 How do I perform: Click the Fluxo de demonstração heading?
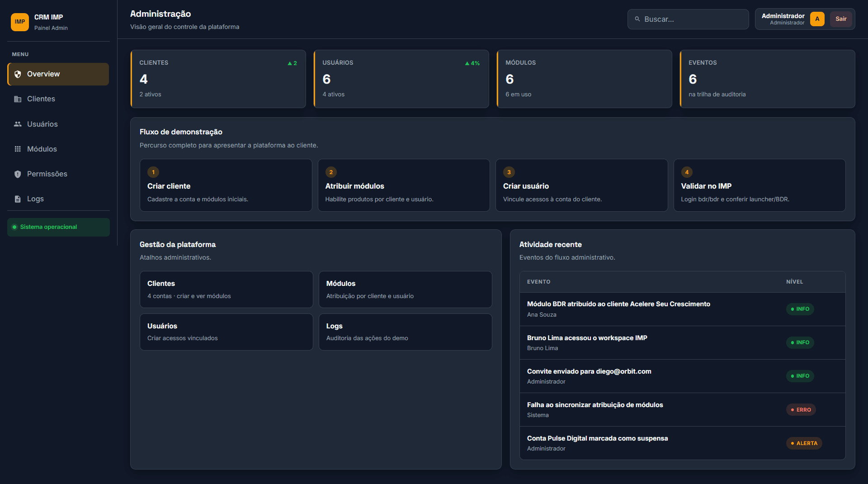[181, 132]
